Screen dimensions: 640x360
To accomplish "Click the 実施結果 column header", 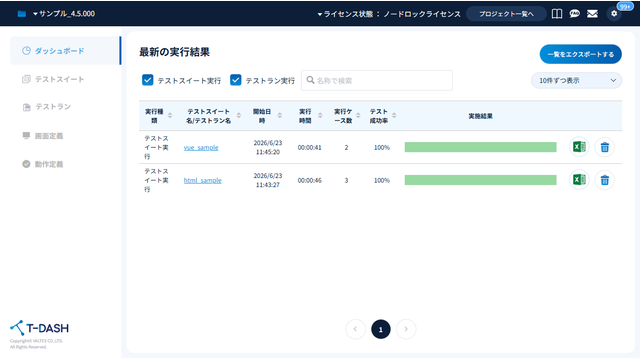I will (480, 116).
